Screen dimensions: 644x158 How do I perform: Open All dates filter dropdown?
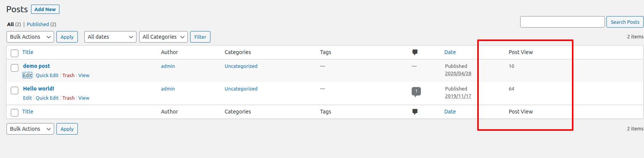tap(110, 37)
